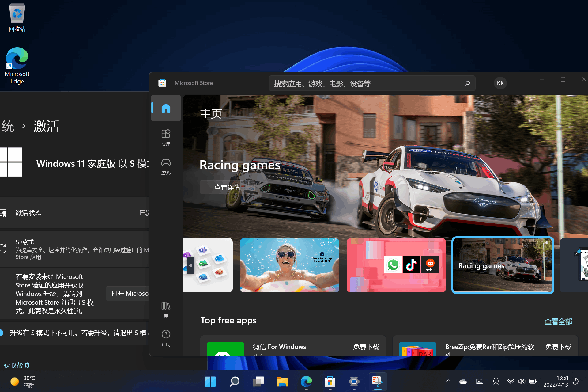Open the Home tab in Microsoft Store sidebar
The width and height of the screenshot is (588, 392).
[166, 108]
